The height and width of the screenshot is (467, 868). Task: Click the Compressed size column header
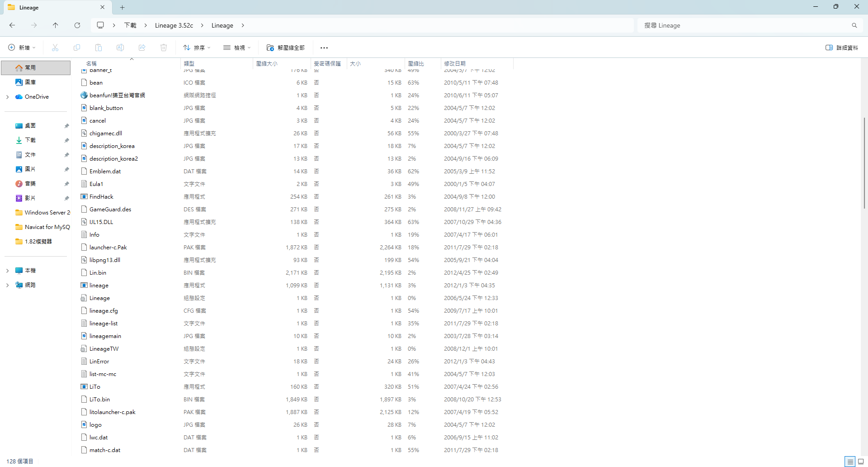pyautogui.click(x=281, y=63)
